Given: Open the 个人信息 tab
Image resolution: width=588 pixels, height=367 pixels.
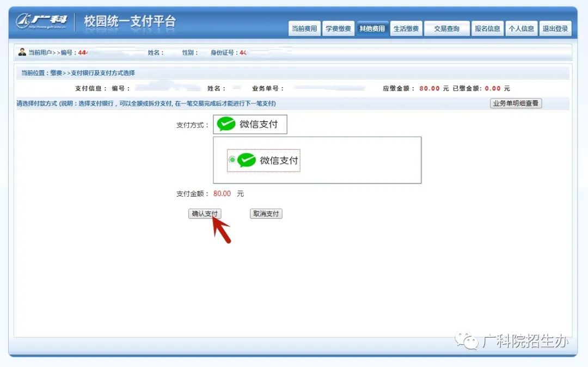Looking at the screenshot, I should [521, 29].
